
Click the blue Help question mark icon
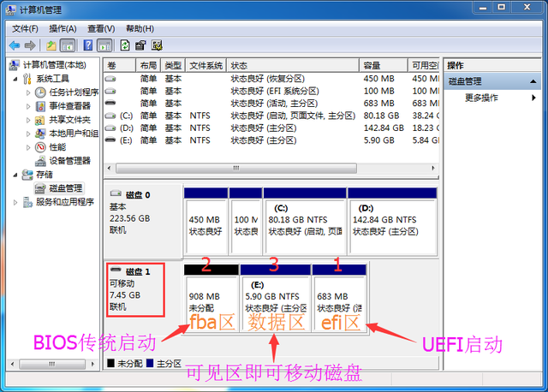point(88,45)
